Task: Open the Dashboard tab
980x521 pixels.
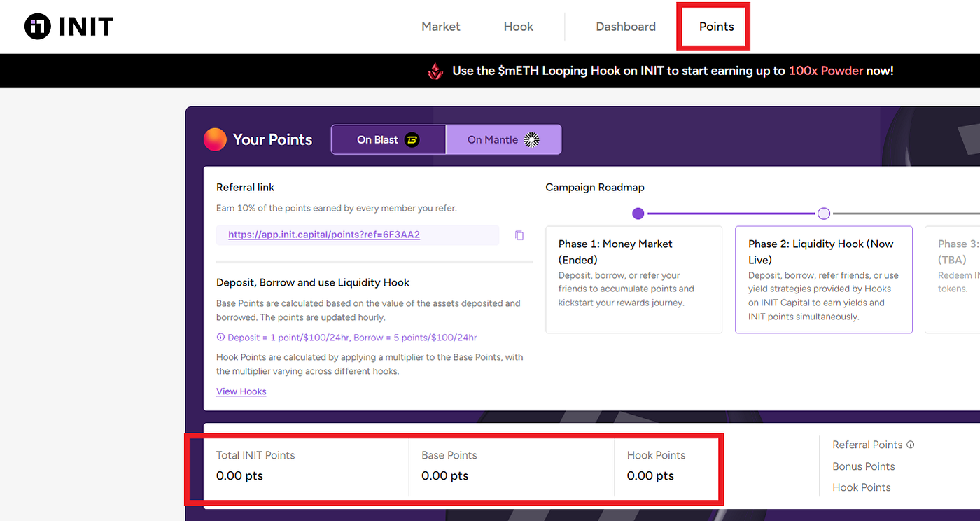Action: coord(626,27)
